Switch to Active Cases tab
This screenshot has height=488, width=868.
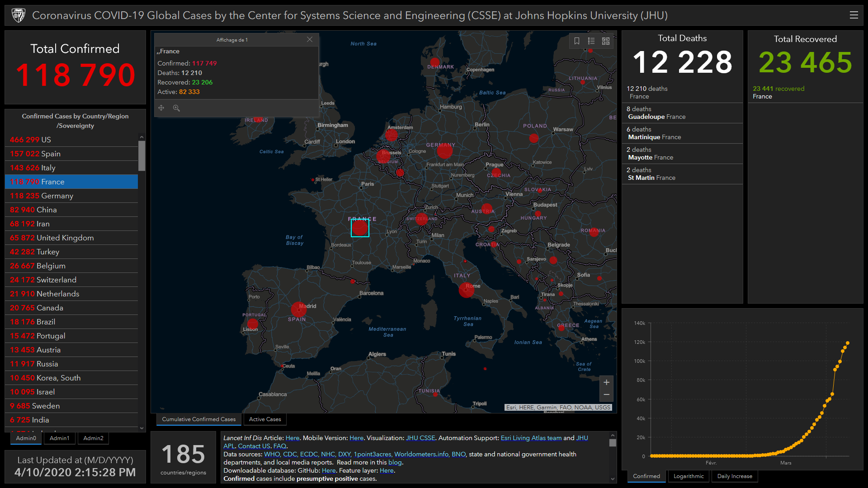point(265,419)
